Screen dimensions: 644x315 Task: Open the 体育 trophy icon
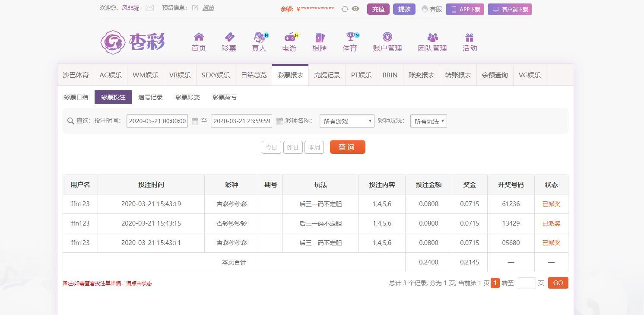click(350, 37)
